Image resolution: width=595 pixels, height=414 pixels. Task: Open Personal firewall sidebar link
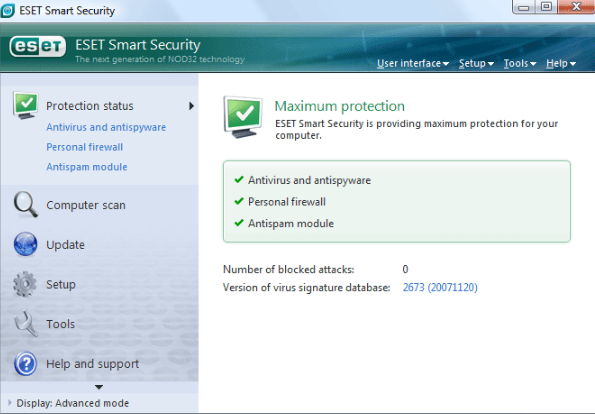click(85, 147)
